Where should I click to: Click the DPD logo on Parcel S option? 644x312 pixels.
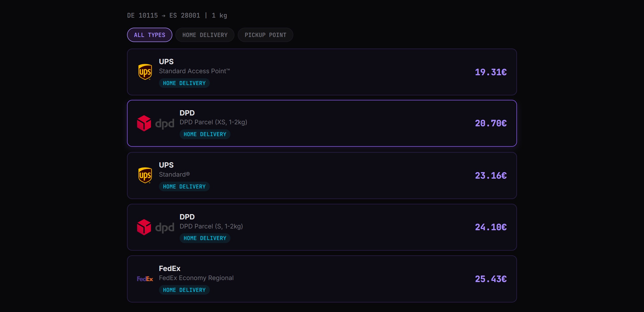155,227
